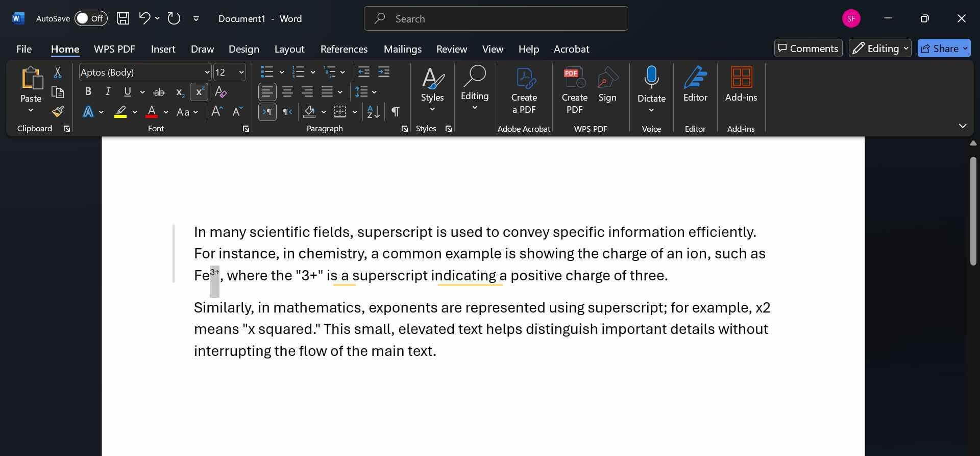The width and height of the screenshot is (980, 456).
Task: Click the Save disk icon
Action: 123,19
